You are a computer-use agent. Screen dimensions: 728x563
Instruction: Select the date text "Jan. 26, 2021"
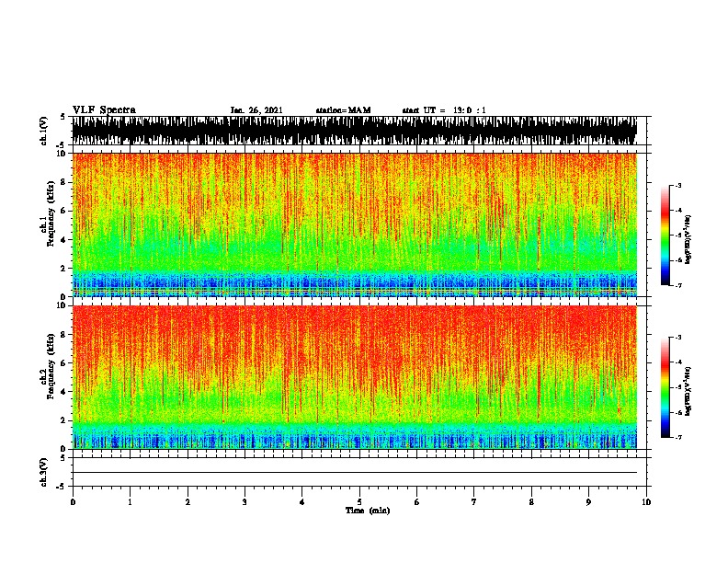pos(256,110)
